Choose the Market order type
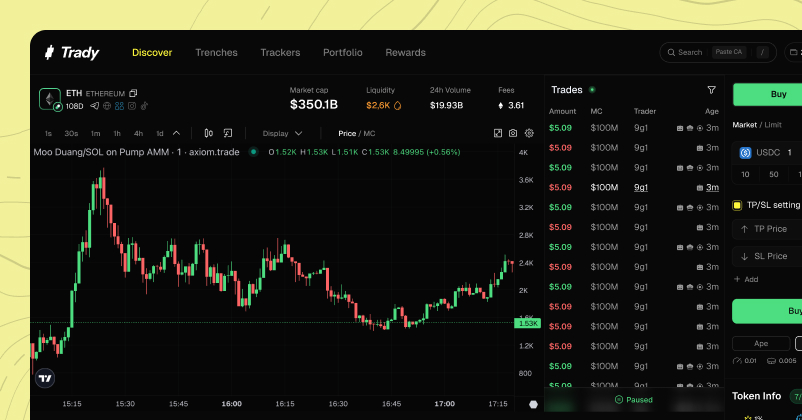This screenshot has height=420, width=802. (745, 125)
